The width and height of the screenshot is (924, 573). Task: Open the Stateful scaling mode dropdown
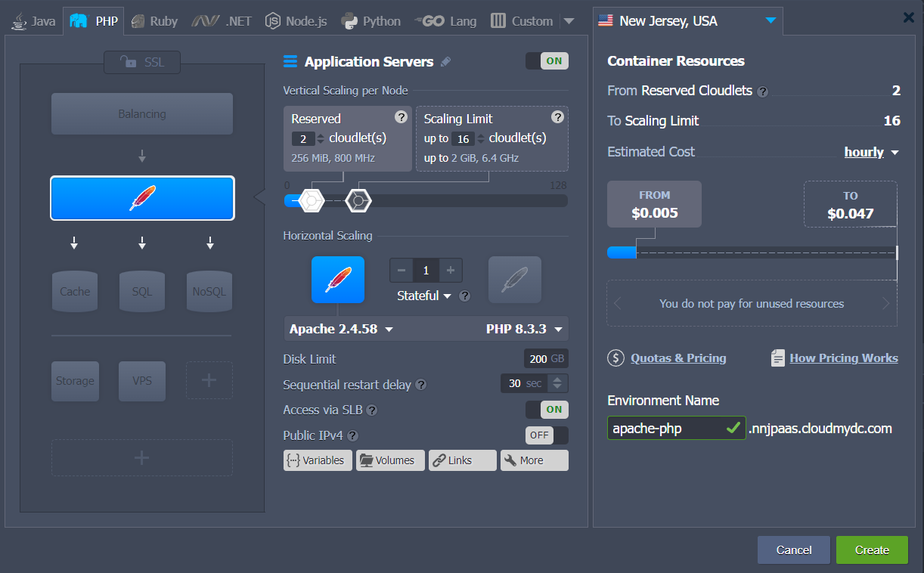[x=424, y=296]
